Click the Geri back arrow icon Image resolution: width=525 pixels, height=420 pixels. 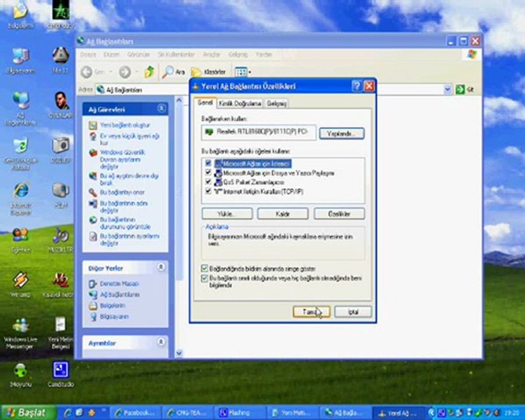click(87, 72)
